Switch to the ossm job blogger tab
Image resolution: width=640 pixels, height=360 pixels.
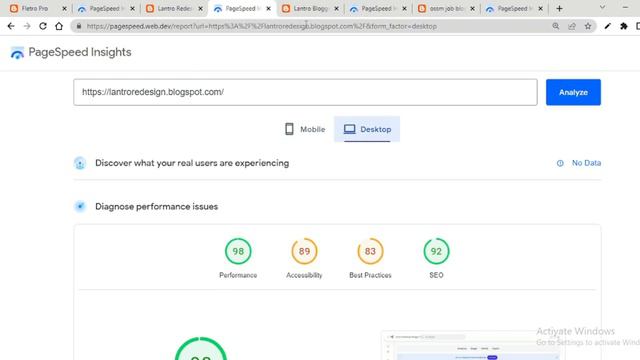click(446, 9)
